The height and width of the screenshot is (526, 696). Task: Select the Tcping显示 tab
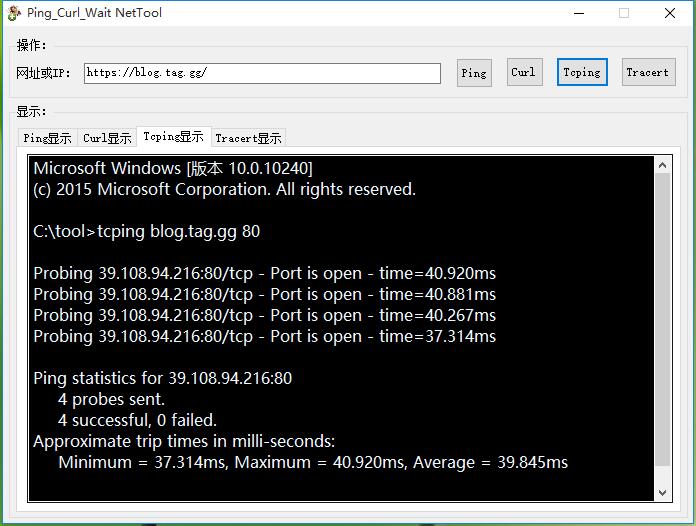pos(173,137)
